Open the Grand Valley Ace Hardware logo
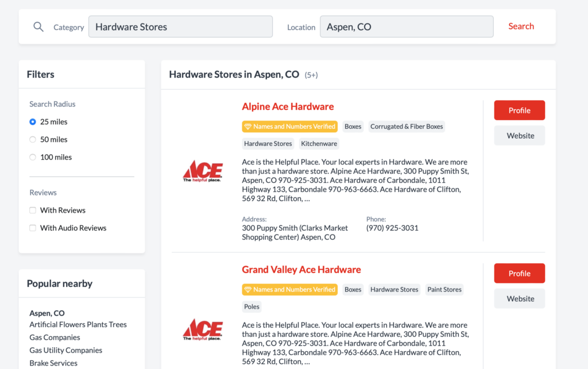The image size is (588, 369). (x=203, y=329)
